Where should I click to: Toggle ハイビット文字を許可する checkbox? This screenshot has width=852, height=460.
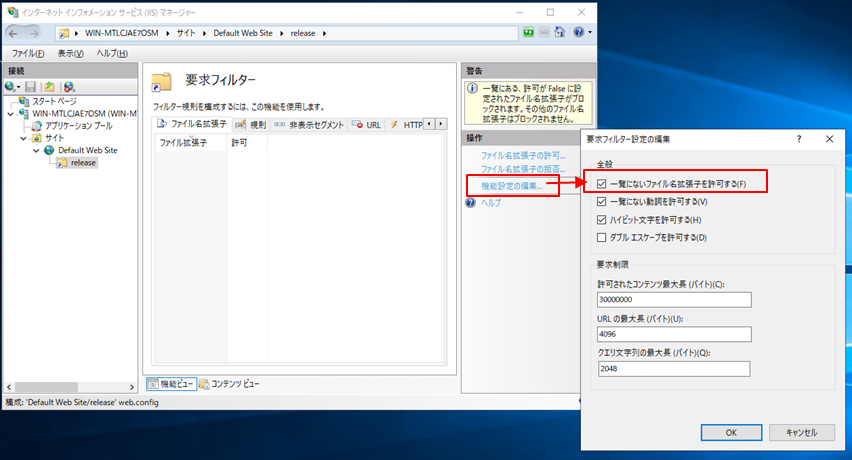pyautogui.click(x=601, y=220)
